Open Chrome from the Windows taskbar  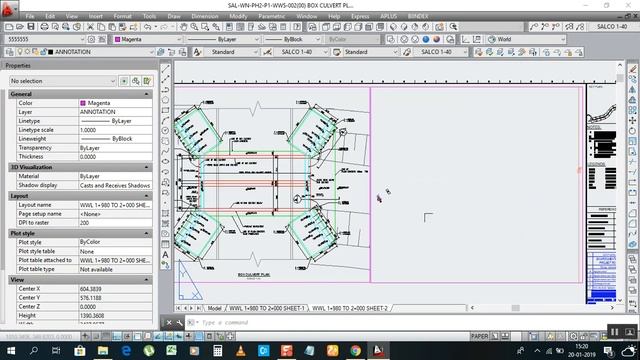pos(356,351)
